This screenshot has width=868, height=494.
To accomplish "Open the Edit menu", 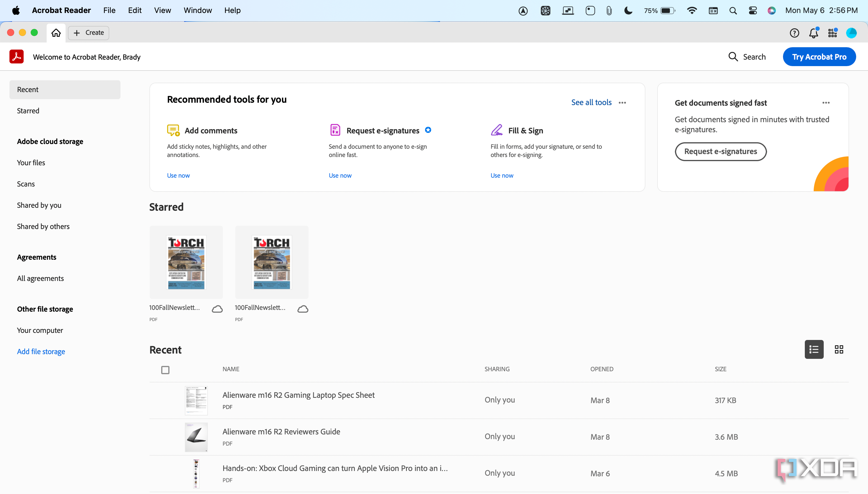I will pos(135,10).
